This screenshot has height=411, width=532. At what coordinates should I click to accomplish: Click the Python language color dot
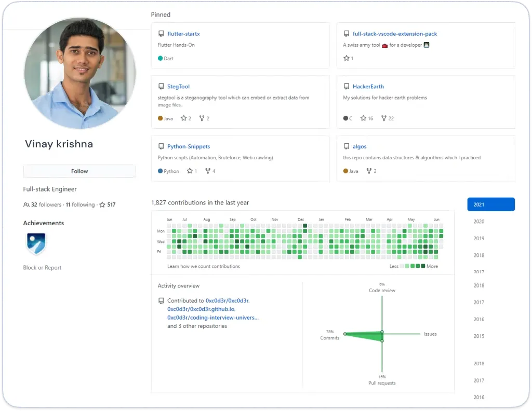(160, 171)
